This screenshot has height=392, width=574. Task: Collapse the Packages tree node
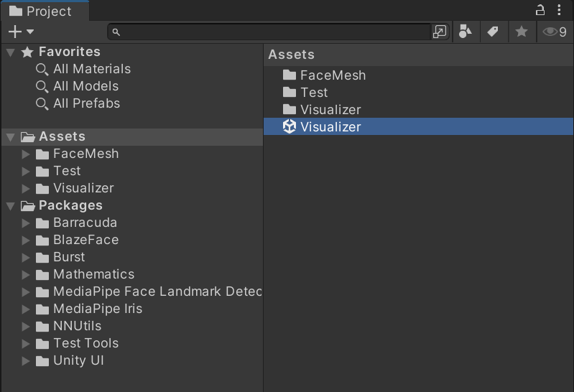tap(11, 206)
